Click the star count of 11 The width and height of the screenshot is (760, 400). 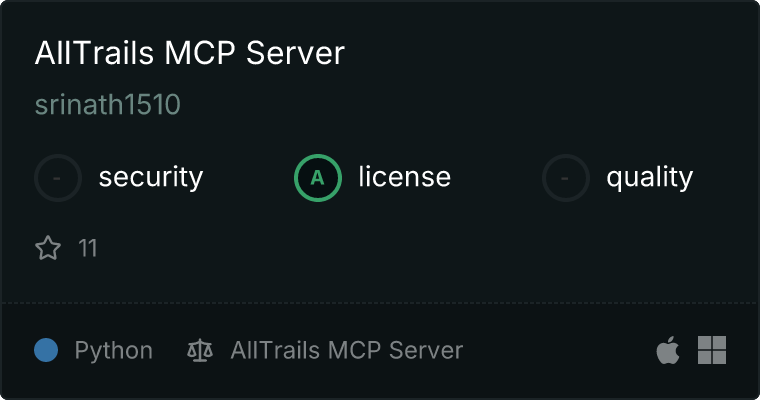coord(88,248)
